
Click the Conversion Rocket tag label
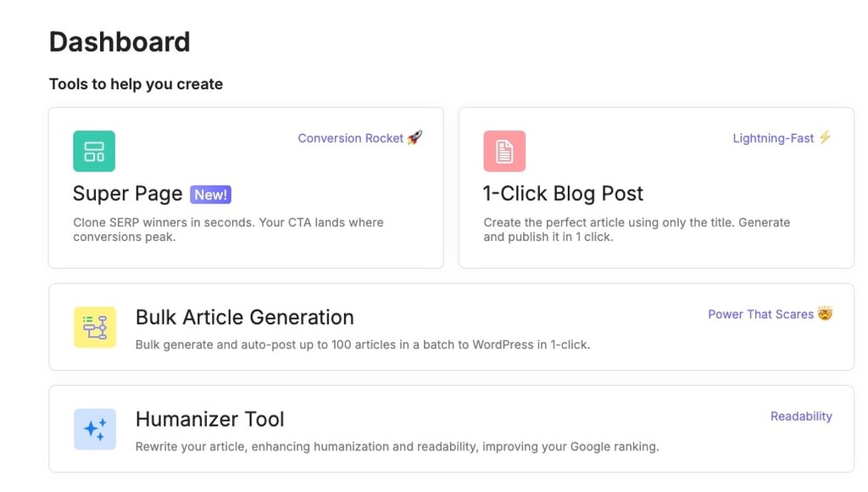point(350,138)
